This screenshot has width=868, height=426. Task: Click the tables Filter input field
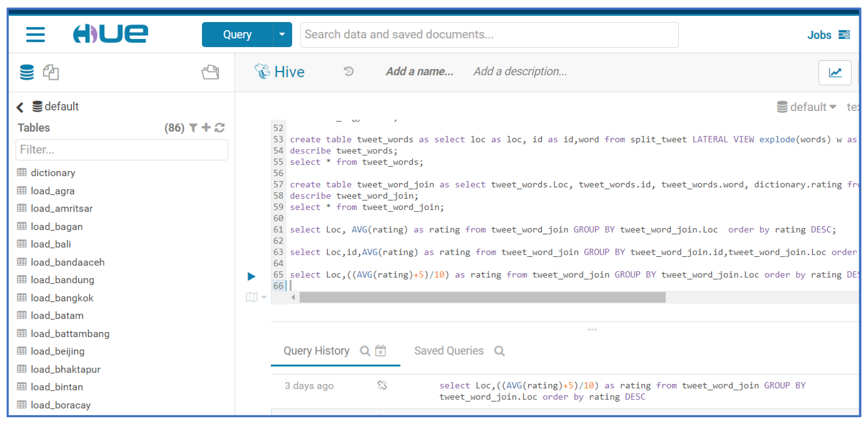click(122, 150)
